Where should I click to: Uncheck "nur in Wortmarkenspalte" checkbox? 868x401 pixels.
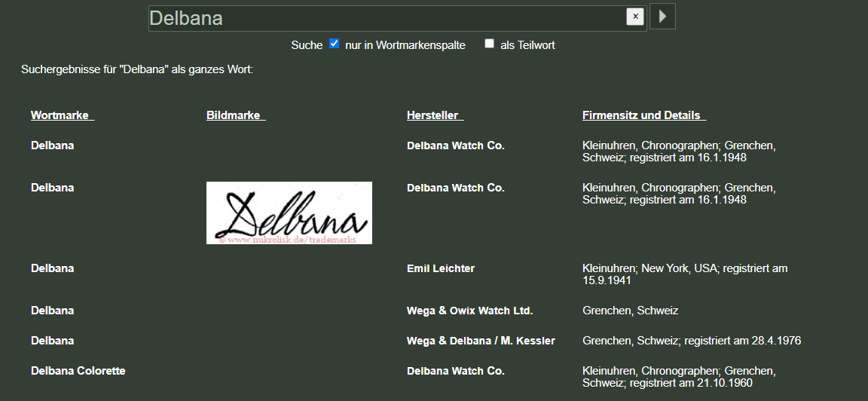[334, 44]
